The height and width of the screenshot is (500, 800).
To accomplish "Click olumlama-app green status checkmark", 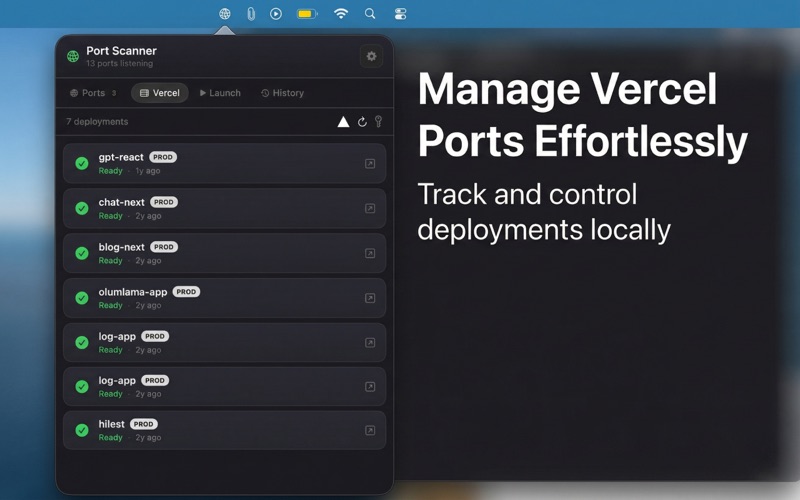I will [82, 298].
